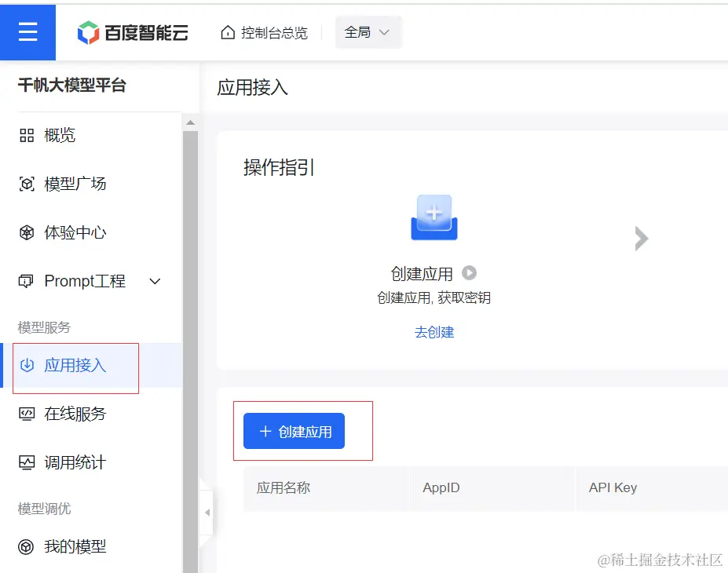This screenshot has width=728, height=573.
Task: Go to 体验中心 in the sidebar
Action: click(75, 232)
